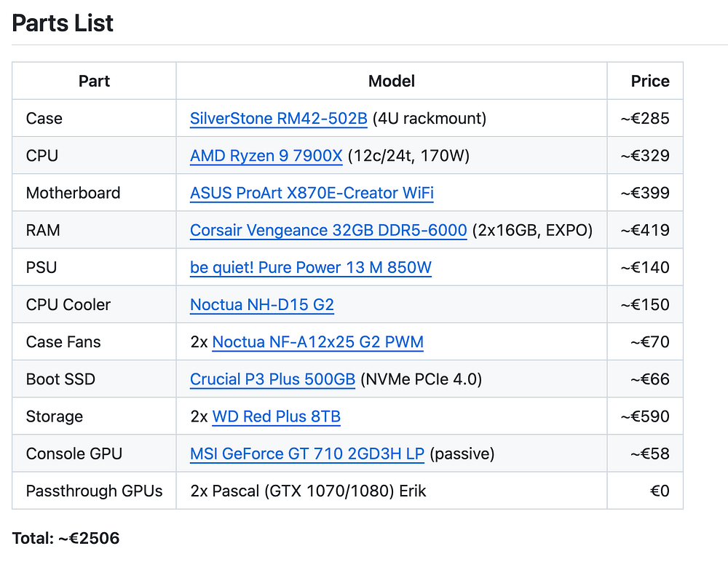Click the Motherboard row label
Screen dimensions: 728x570
click(73, 193)
